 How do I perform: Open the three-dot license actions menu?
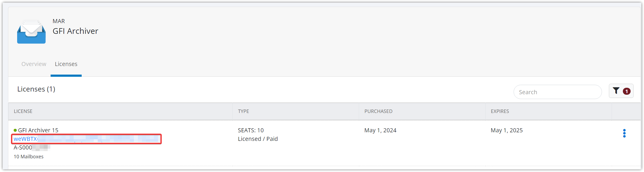(x=624, y=133)
